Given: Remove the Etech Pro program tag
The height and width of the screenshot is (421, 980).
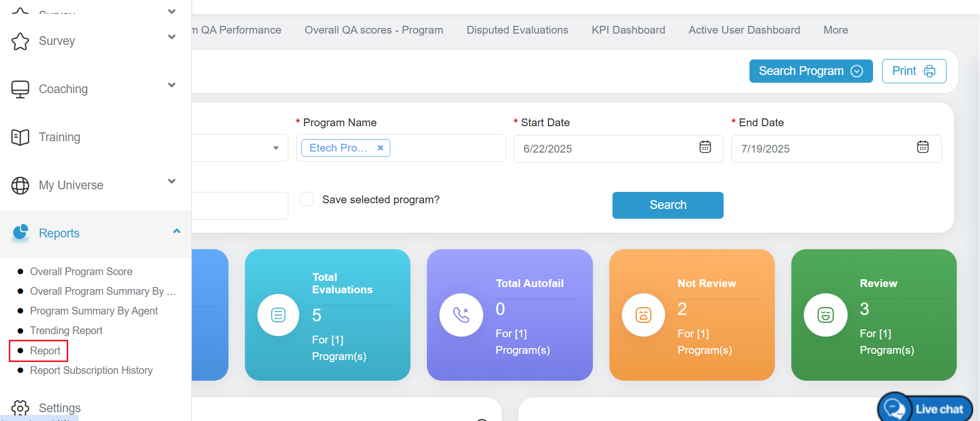Looking at the screenshot, I should pyautogui.click(x=380, y=148).
